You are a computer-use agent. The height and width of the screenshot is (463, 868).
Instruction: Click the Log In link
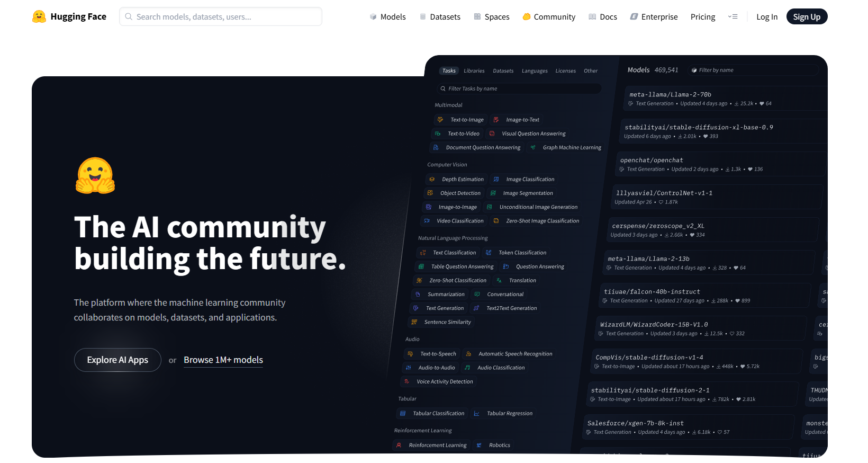(767, 16)
